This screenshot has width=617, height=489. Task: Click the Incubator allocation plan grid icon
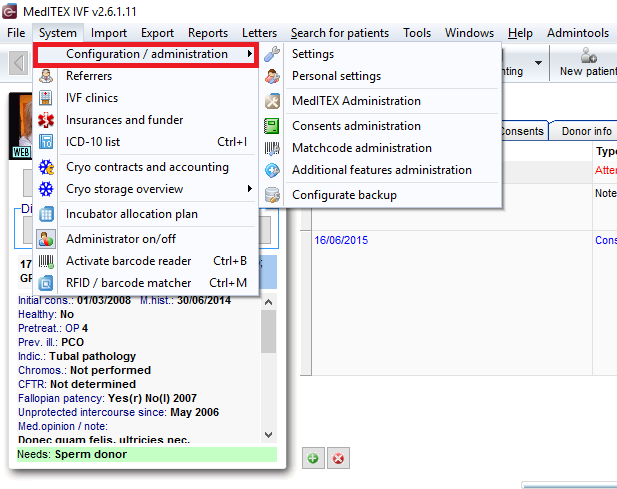(46, 214)
